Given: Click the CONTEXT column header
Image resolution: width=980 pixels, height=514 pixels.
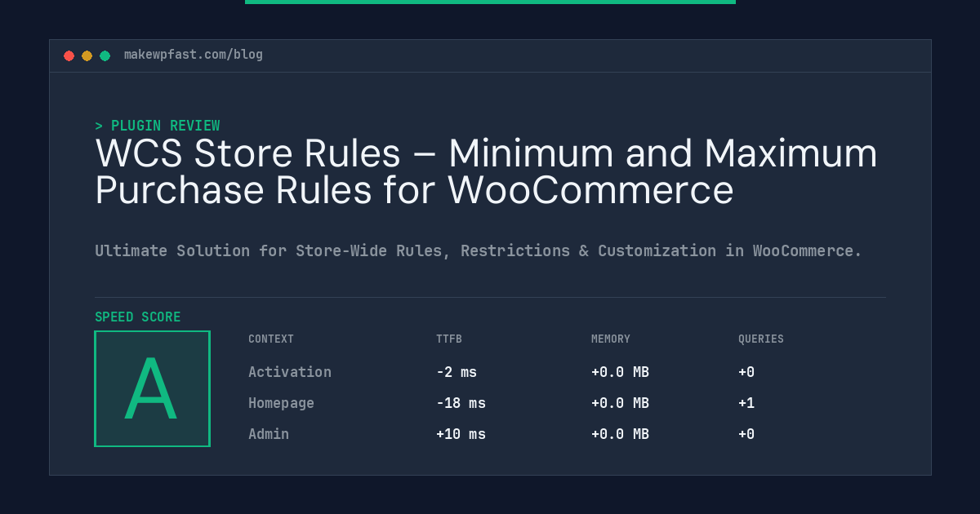Looking at the screenshot, I should tap(271, 339).
